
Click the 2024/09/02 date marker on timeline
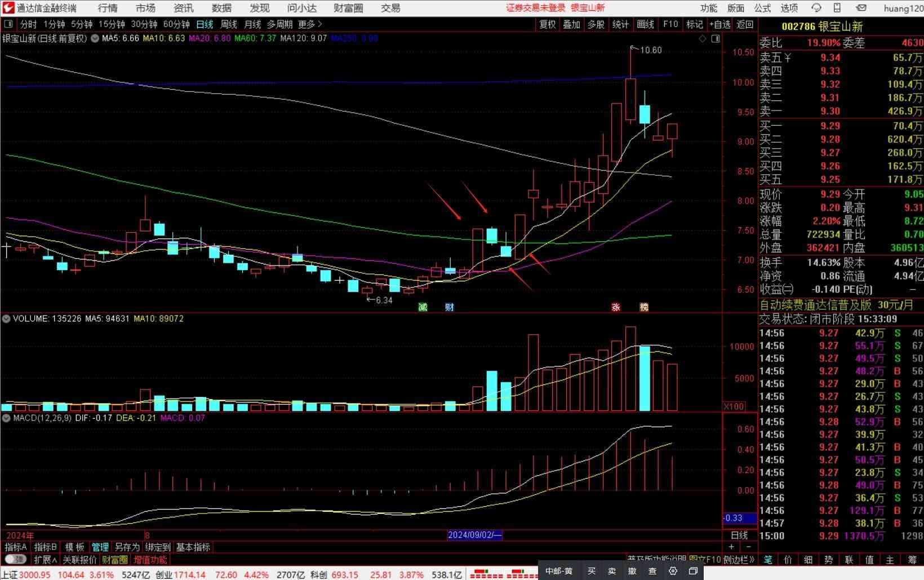474,535
